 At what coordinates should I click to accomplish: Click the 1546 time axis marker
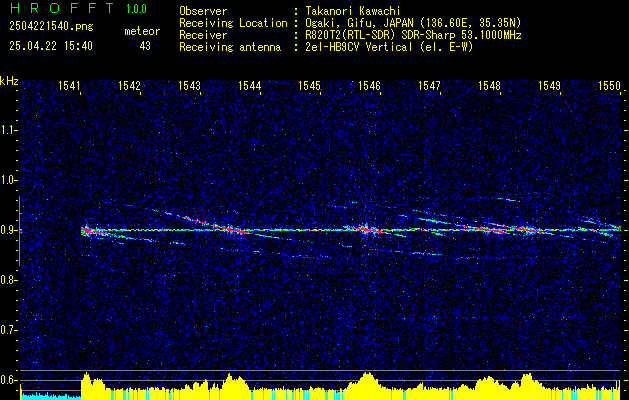click(369, 85)
